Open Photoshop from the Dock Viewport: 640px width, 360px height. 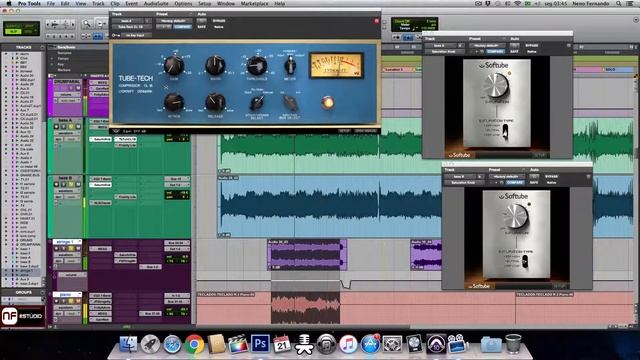[260, 344]
